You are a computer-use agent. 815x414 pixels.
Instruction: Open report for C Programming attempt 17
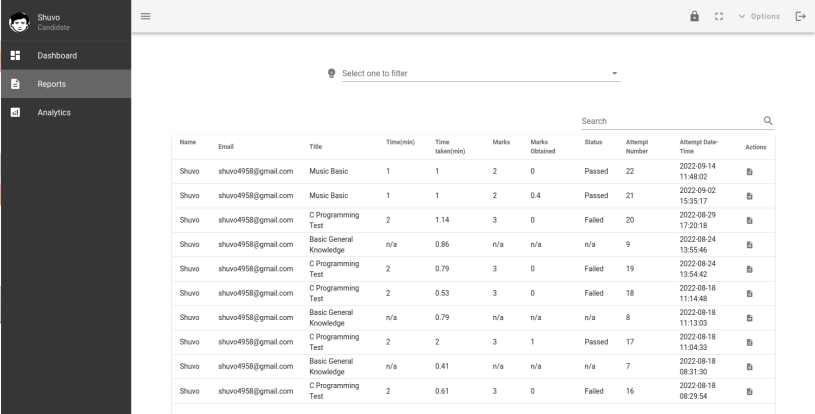[749, 343]
